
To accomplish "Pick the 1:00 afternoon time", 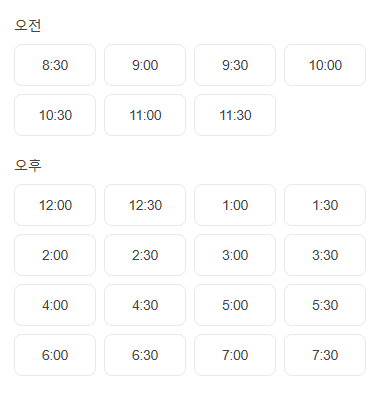I will 235,205.
